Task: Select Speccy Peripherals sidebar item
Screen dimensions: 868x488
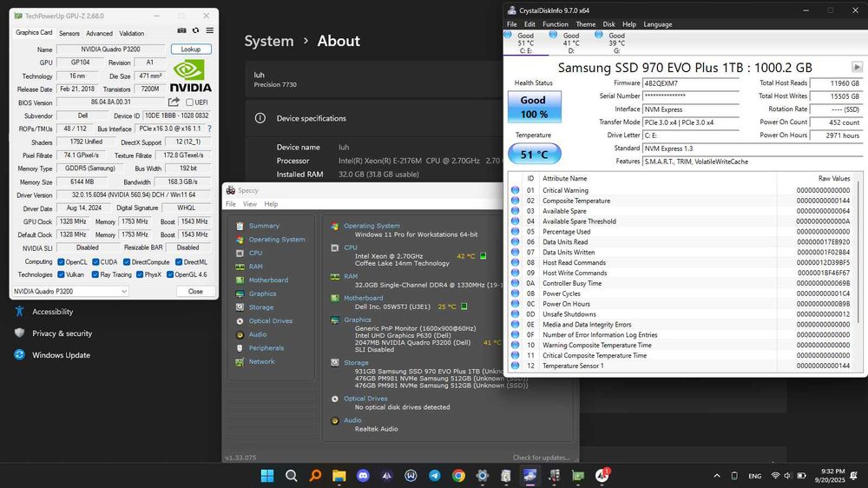Action: pos(266,348)
